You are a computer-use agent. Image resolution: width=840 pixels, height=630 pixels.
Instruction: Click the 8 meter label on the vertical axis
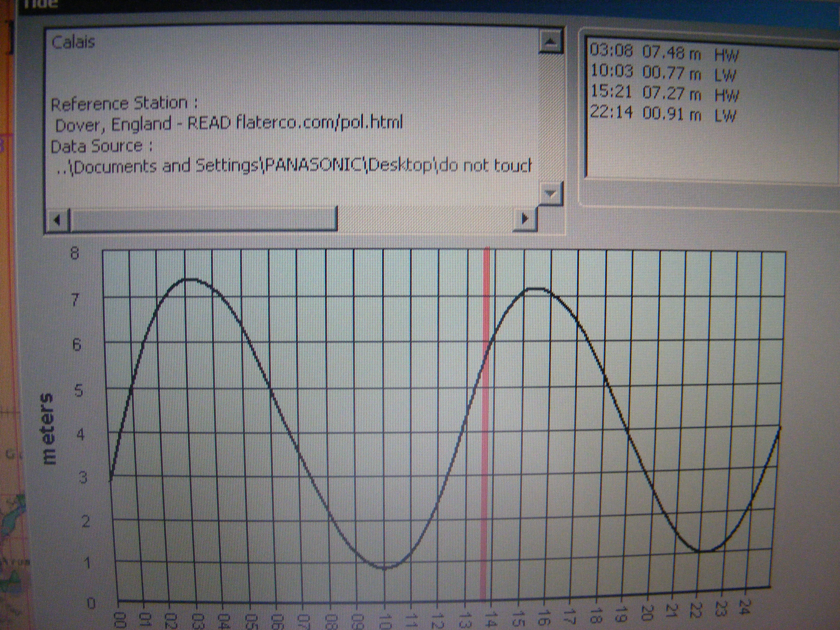click(74, 253)
